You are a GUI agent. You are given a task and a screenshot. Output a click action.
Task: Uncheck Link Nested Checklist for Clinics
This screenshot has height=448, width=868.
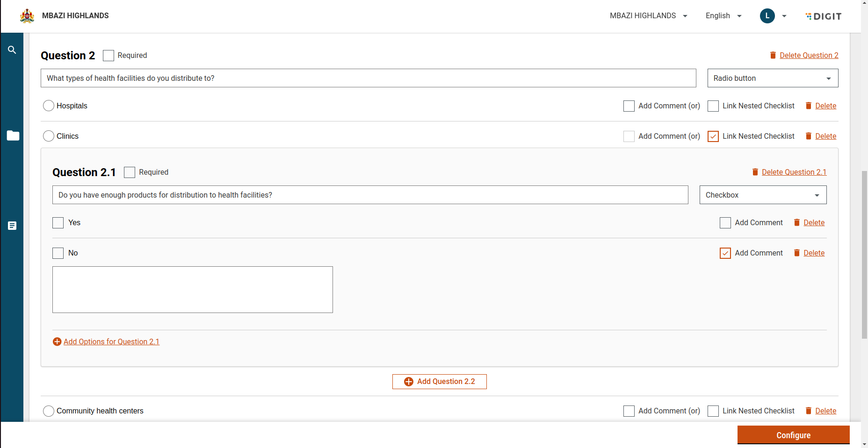coord(713,136)
